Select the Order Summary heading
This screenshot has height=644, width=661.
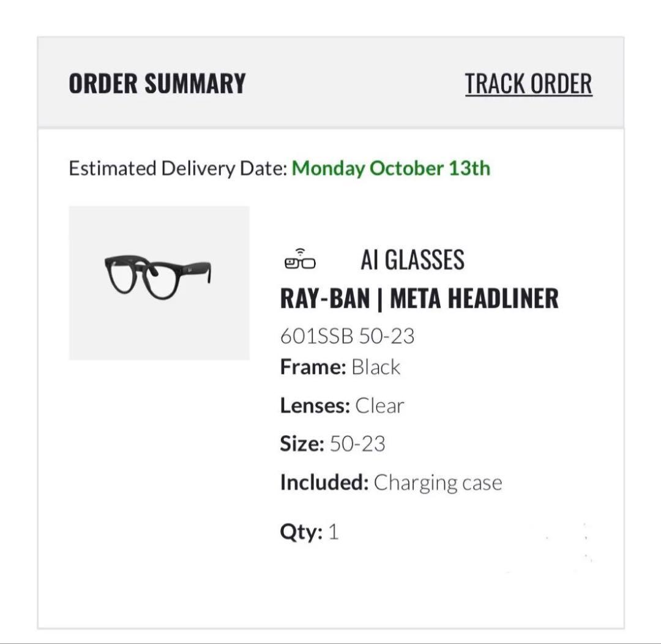[157, 83]
